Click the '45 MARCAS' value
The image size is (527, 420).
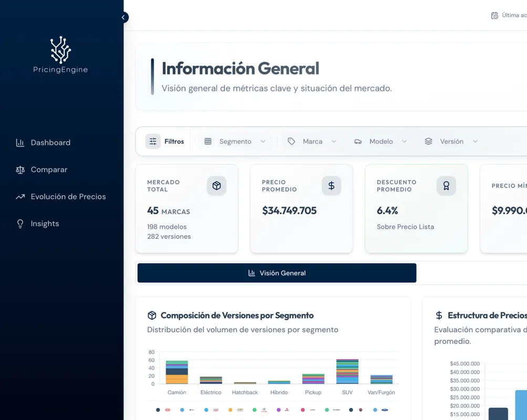click(x=168, y=211)
